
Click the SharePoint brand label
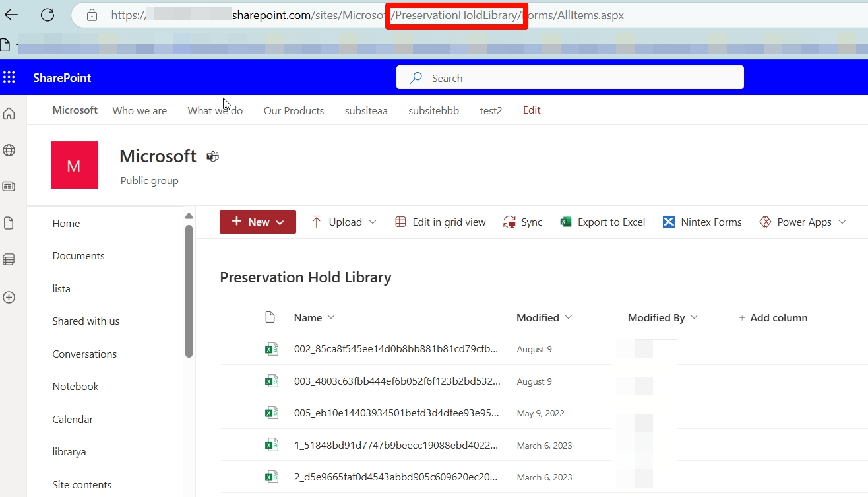pyautogui.click(x=62, y=77)
